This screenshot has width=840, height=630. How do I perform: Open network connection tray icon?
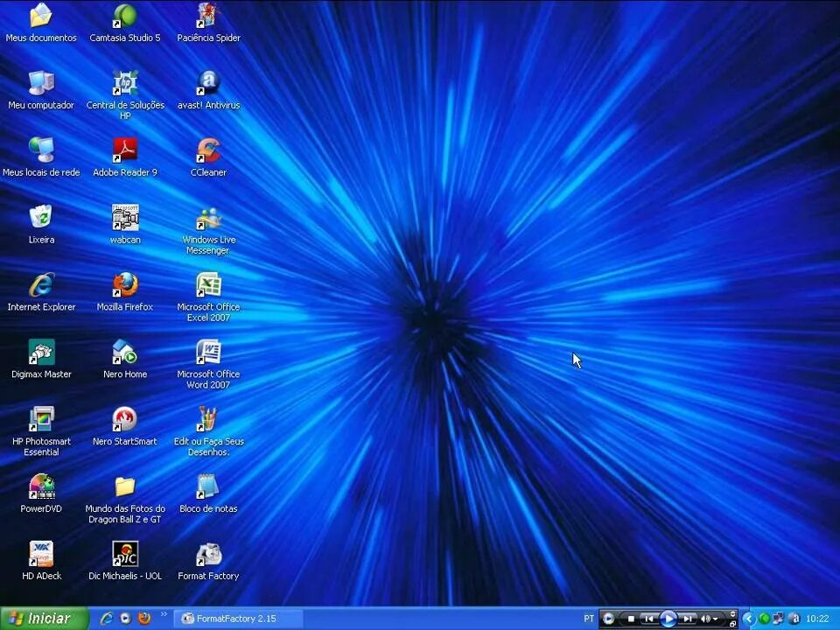coord(779,619)
